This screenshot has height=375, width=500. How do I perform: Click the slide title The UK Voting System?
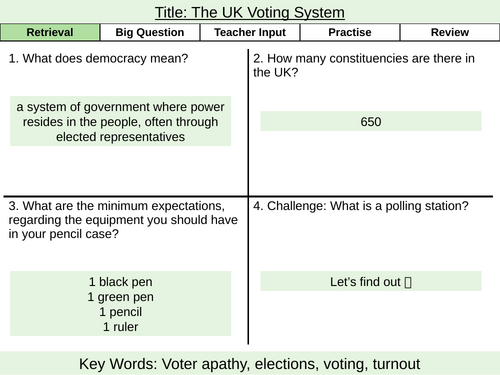[x=250, y=13]
